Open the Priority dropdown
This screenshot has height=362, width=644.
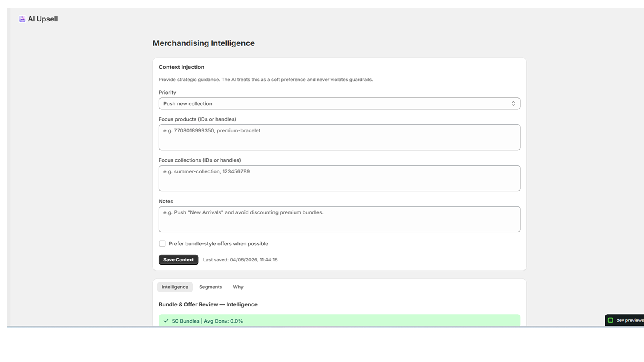(x=339, y=103)
